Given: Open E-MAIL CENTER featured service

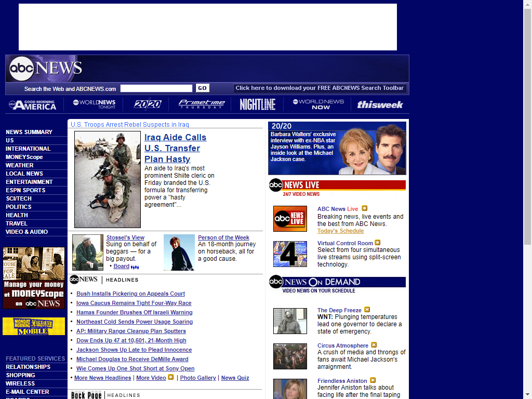Looking at the screenshot, I should tap(28, 392).
